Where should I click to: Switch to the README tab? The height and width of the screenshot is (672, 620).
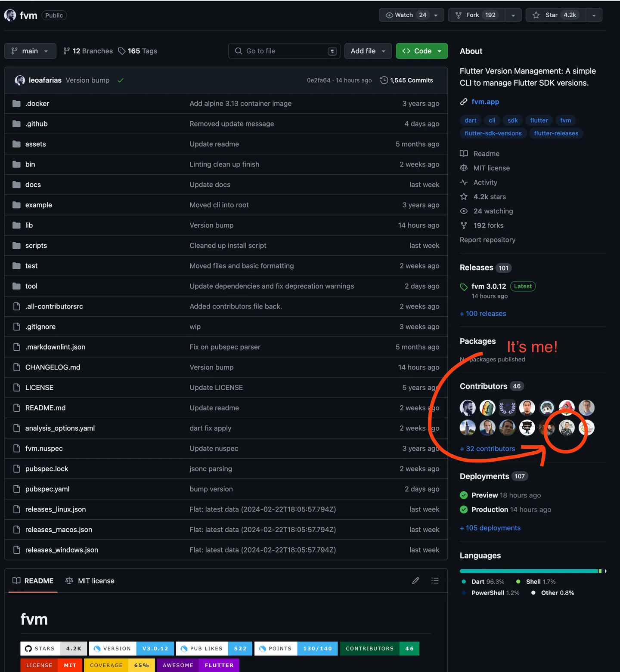pyautogui.click(x=33, y=581)
